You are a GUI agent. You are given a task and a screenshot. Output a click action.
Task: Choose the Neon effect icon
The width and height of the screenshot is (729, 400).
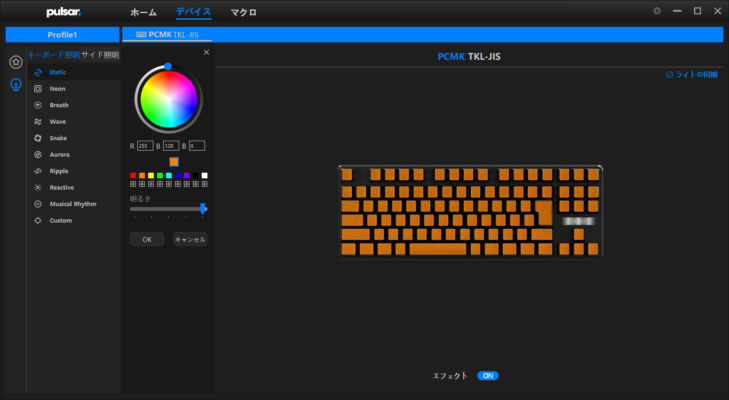[38, 88]
